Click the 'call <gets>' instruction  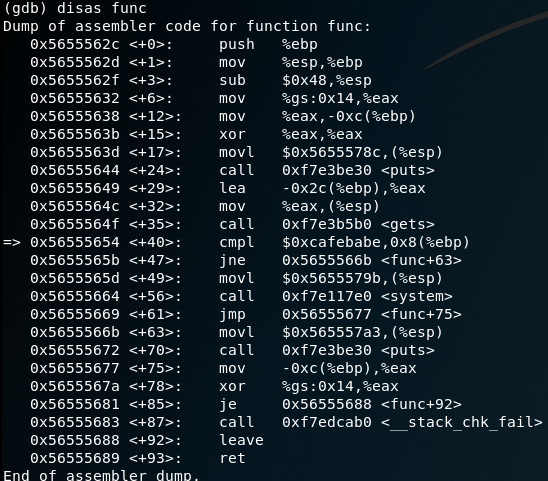click(x=327, y=224)
